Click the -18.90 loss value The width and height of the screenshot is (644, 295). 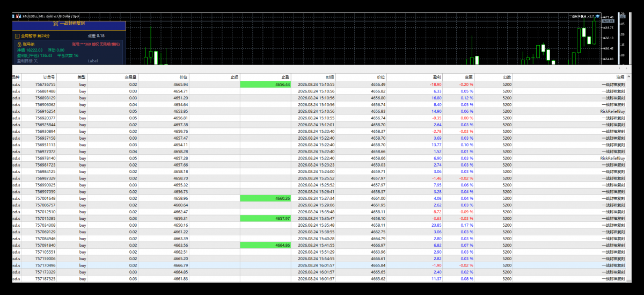pyautogui.click(x=435, y=84)
